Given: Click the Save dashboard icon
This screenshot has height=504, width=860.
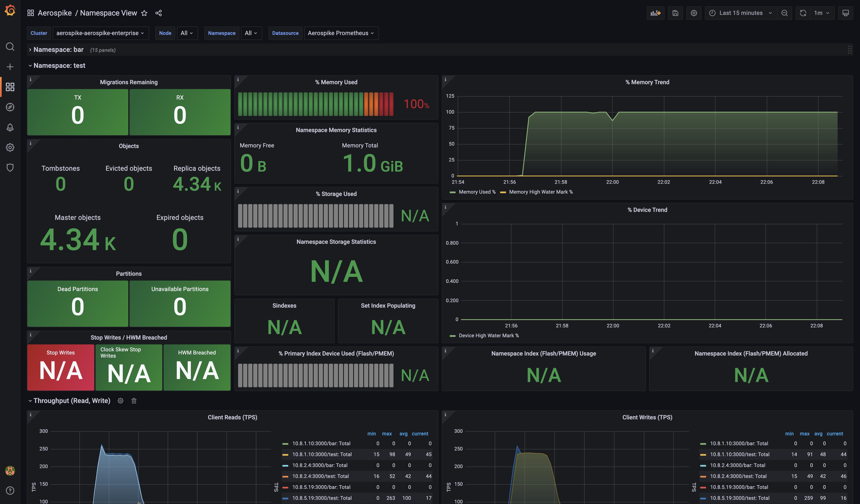Looking at the screenshot, I should coord(675,13).
